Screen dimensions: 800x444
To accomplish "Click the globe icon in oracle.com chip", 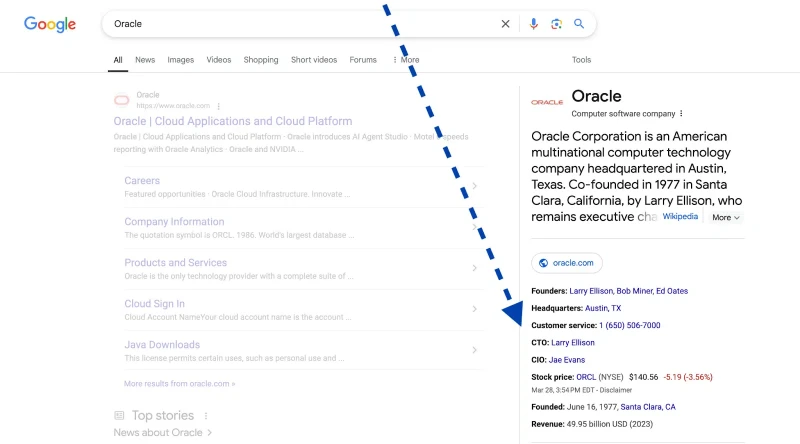I will pyautogui.click(x=543, y=263).
